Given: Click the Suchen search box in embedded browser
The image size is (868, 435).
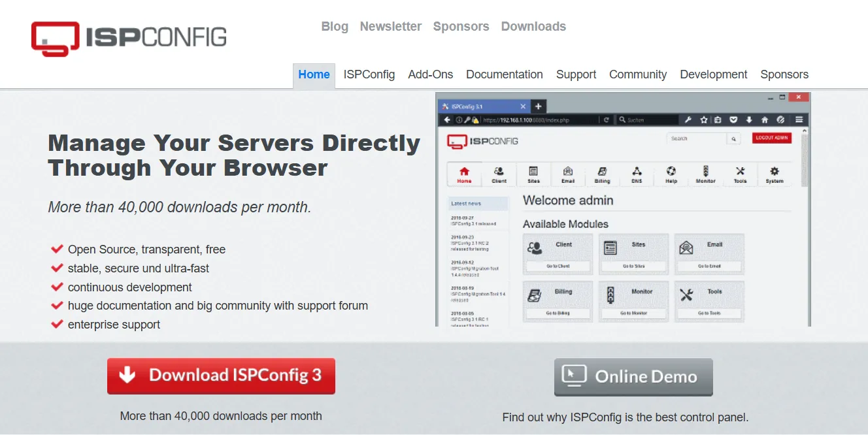Looking at the screenshot, I should coord(646,120).
